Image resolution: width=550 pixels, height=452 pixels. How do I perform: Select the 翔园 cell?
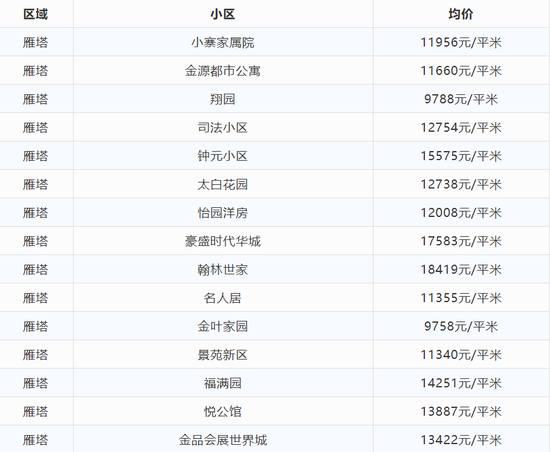click(223, 99)
